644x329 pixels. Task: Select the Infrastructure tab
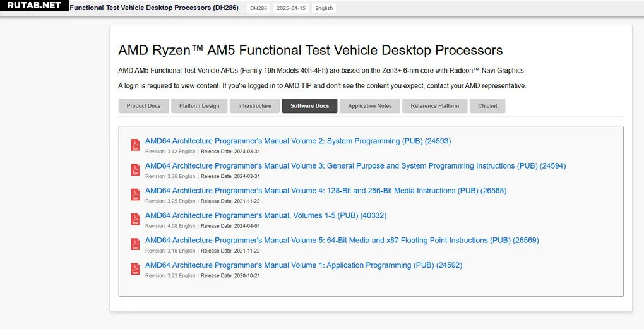pyautogui.click(x=254, y=105)
